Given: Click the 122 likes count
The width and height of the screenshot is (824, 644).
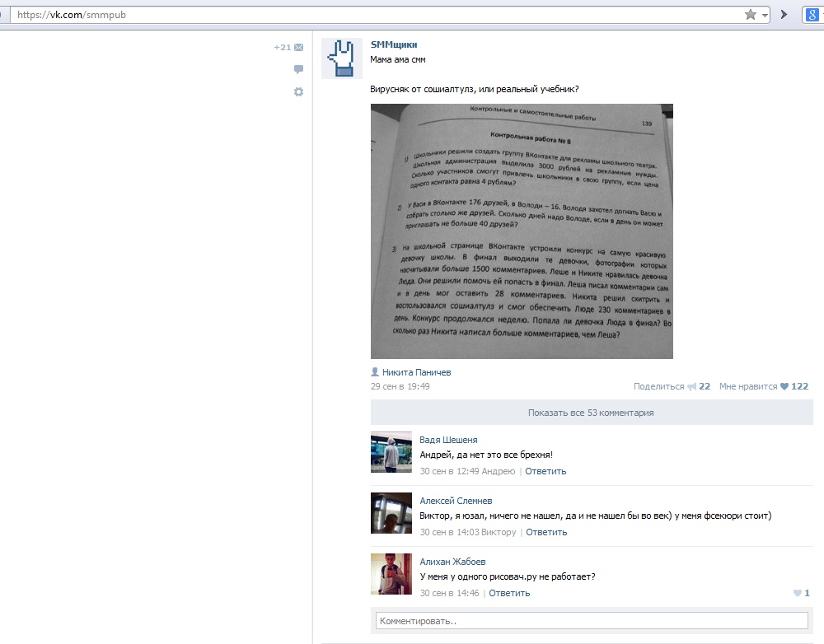Looking at the screenshot, I should coord(800,386).
